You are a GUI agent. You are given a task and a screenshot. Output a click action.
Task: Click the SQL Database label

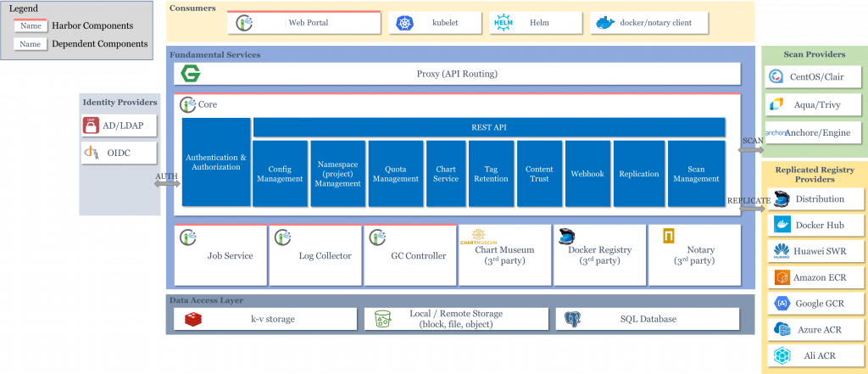pos(648,319)
